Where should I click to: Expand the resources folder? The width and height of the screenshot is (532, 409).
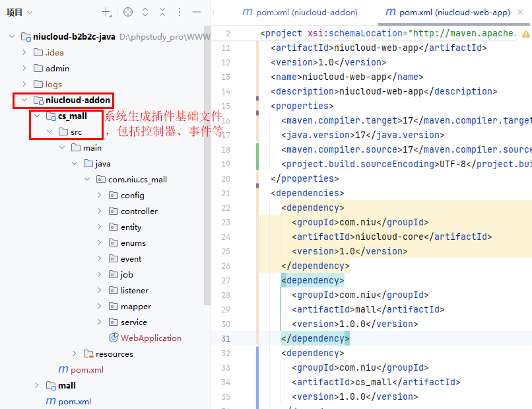[x=75, y=353]
